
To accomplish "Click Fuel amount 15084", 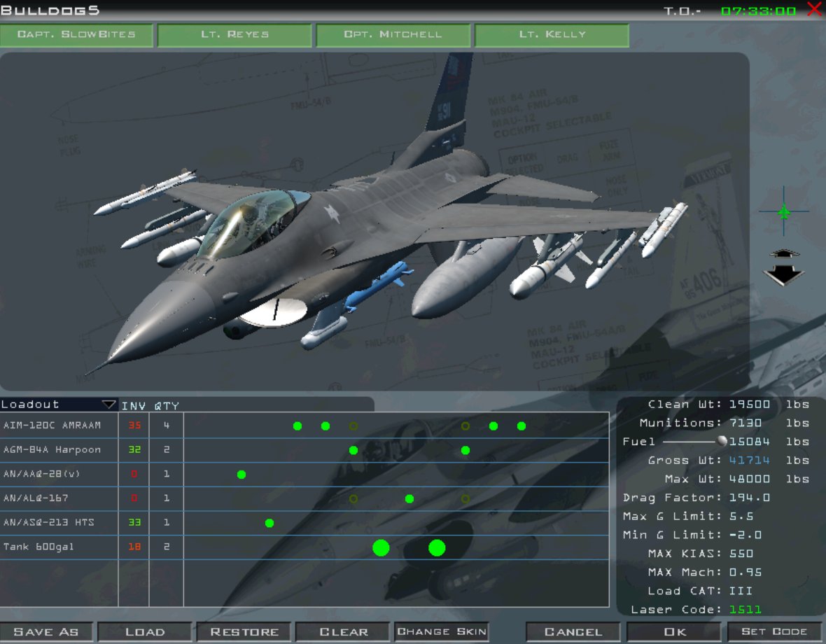I will 749,441.
